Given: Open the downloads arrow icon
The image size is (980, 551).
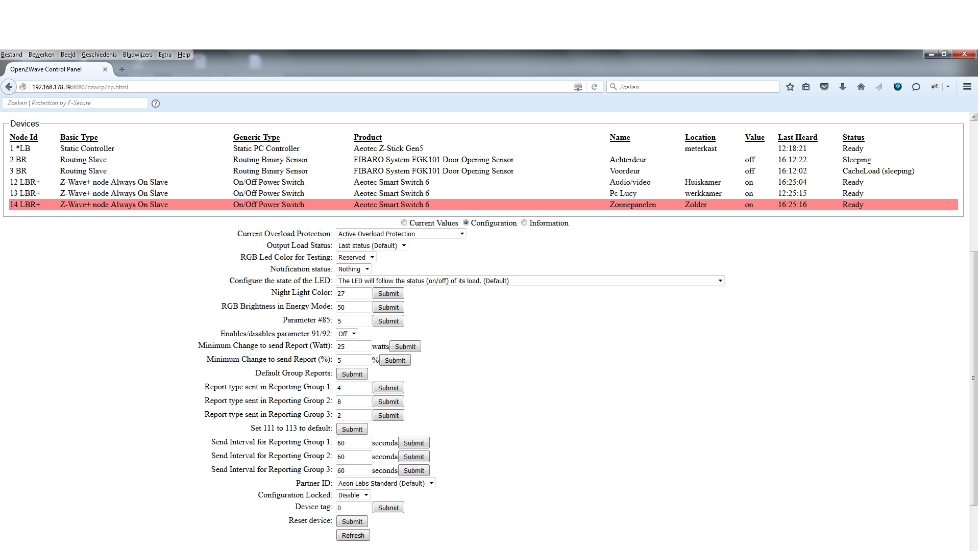Looking at the screenshot, I should tap(843, 87).
